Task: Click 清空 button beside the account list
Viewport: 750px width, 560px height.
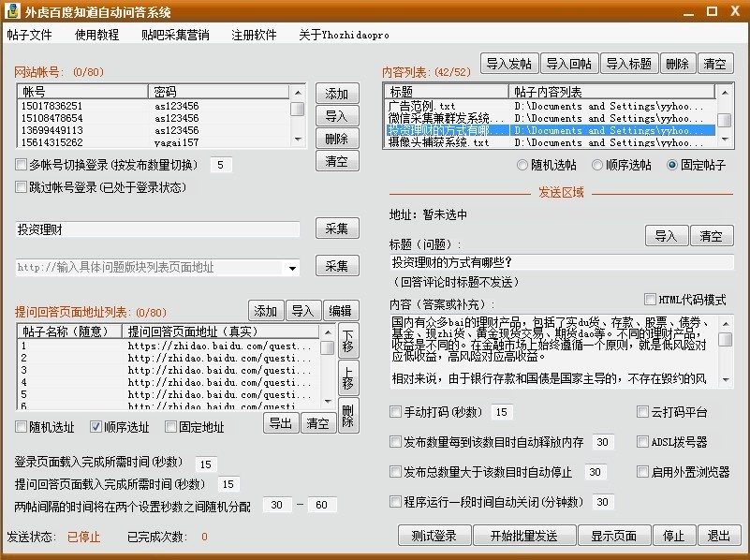Action: point(337,161)
